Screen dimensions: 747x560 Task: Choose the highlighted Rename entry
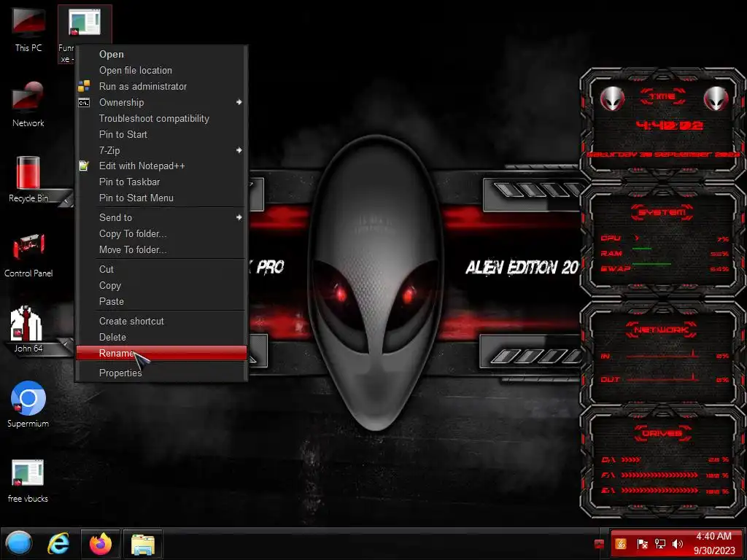pyautogui.click(x=161, y=354)
